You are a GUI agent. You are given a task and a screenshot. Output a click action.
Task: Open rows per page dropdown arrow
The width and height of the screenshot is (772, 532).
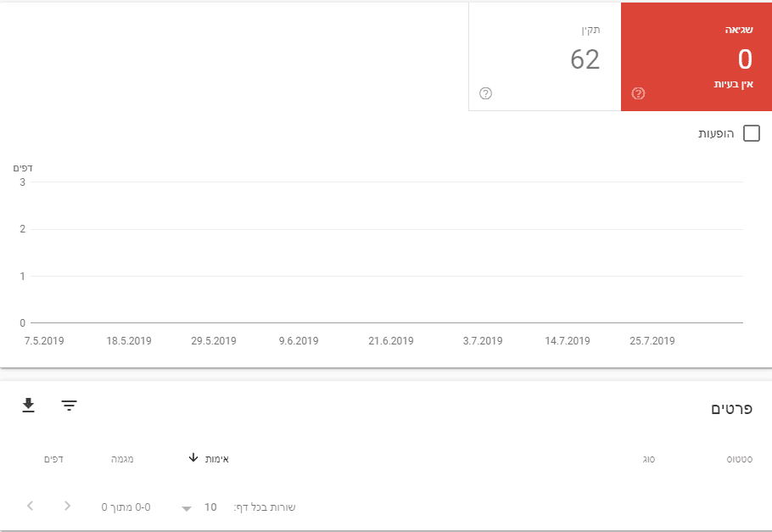(187, 508)
